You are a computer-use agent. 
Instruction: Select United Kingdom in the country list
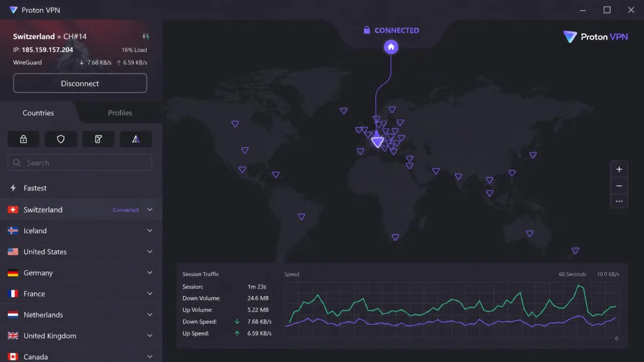pos(81,336)
